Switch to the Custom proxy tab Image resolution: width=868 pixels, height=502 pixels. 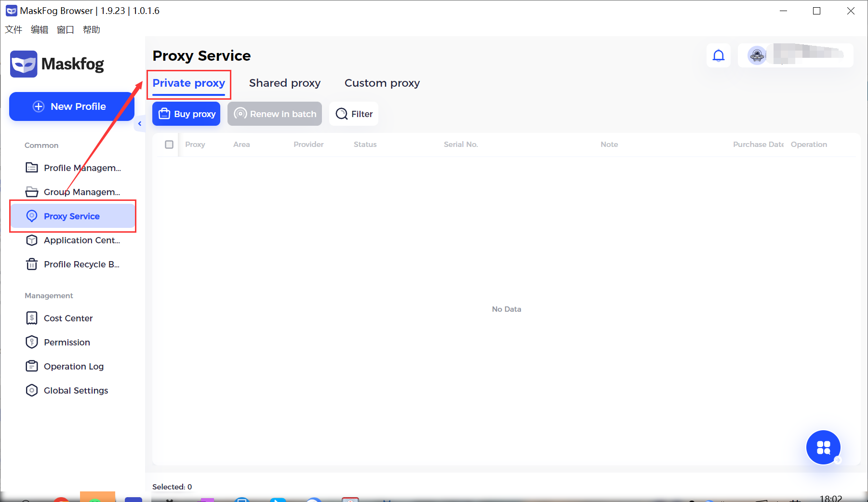382,83
